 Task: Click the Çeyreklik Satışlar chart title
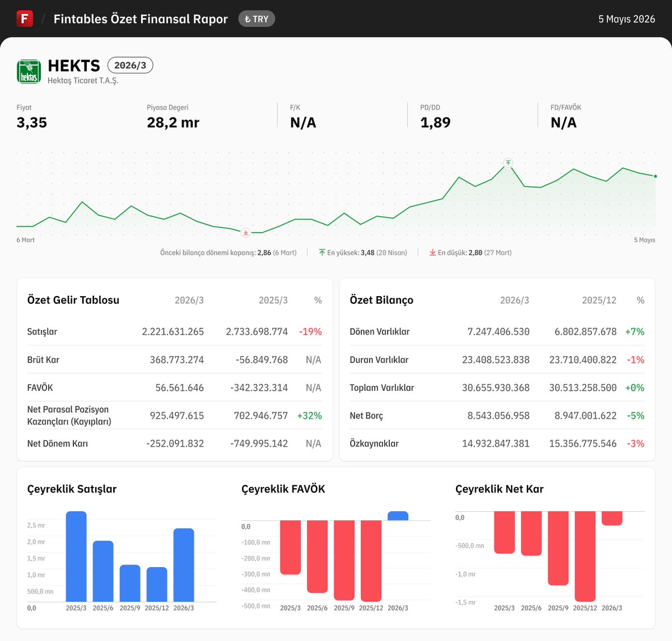point(72,489)
